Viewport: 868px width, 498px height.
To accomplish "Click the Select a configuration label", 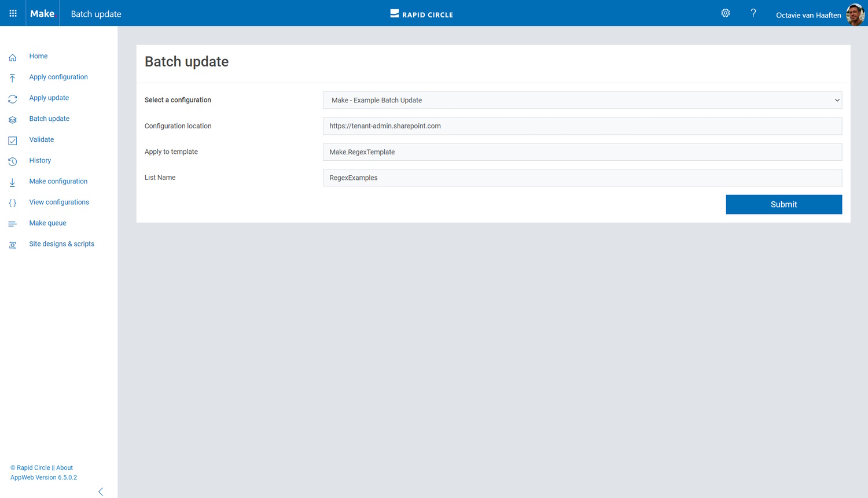I will click(178, 100).
